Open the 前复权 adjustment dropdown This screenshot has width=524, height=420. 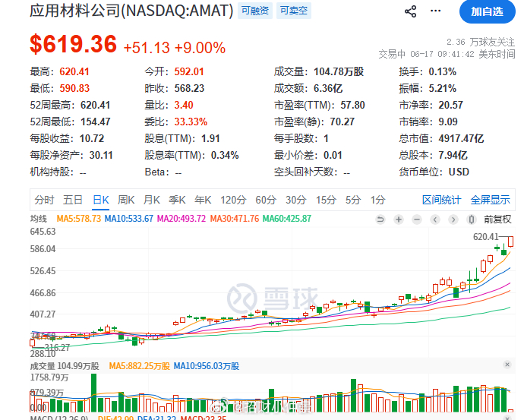tap(497, 219)
